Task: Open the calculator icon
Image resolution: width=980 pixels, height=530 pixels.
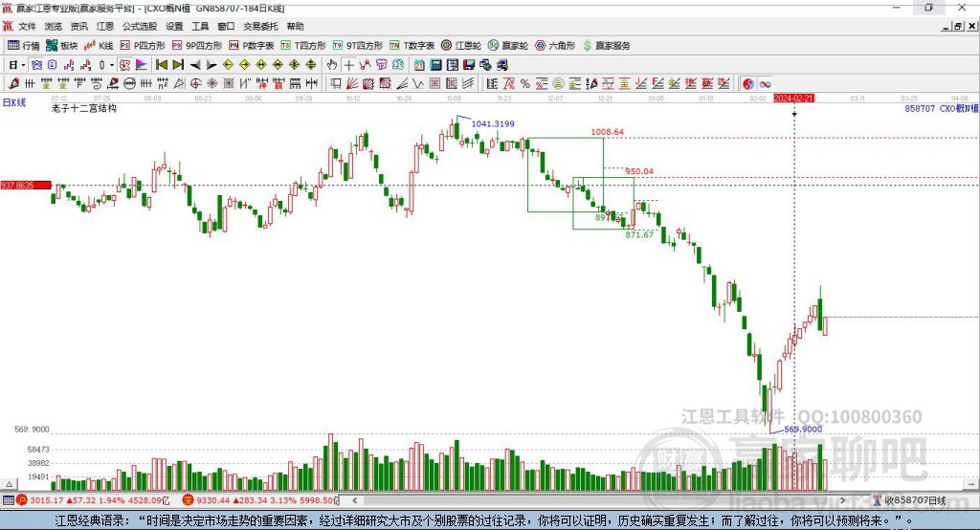Action: [x=436, y=65]
